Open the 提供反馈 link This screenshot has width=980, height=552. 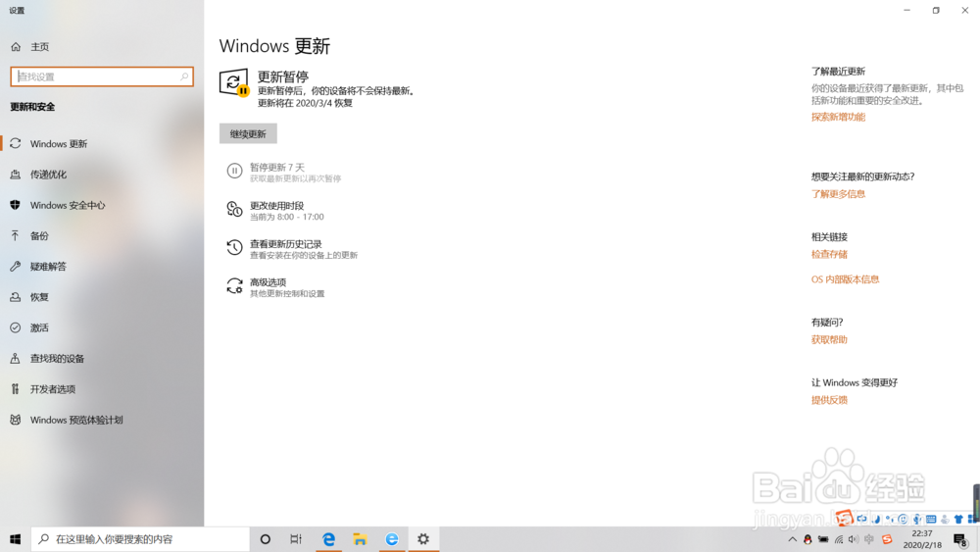829,400
